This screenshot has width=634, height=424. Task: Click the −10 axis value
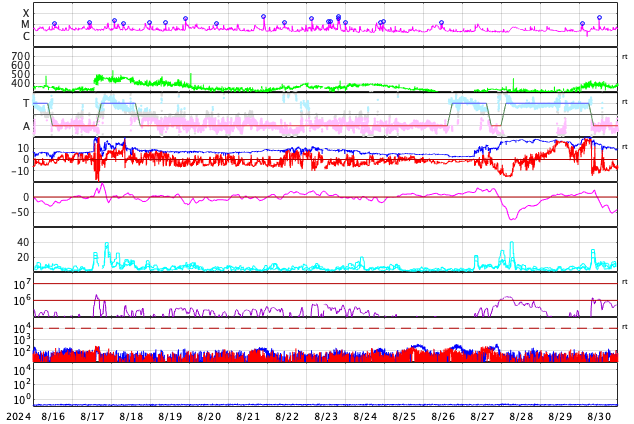(x=20, y=171)
